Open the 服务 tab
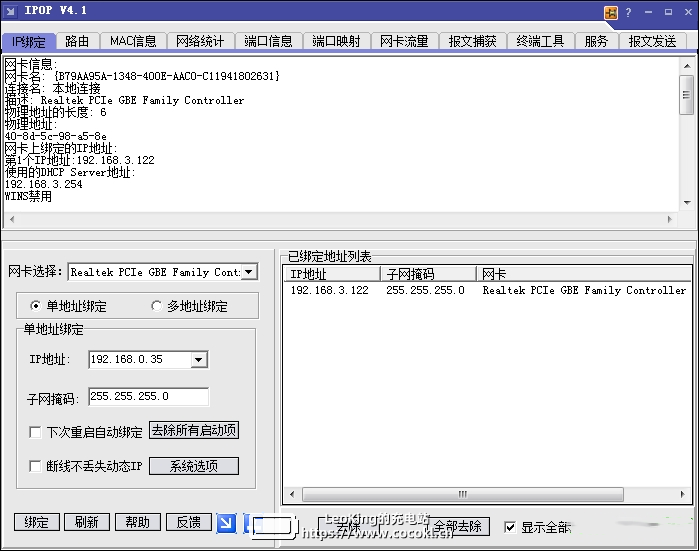Viewport: 699px width, 551px height. 596,41
